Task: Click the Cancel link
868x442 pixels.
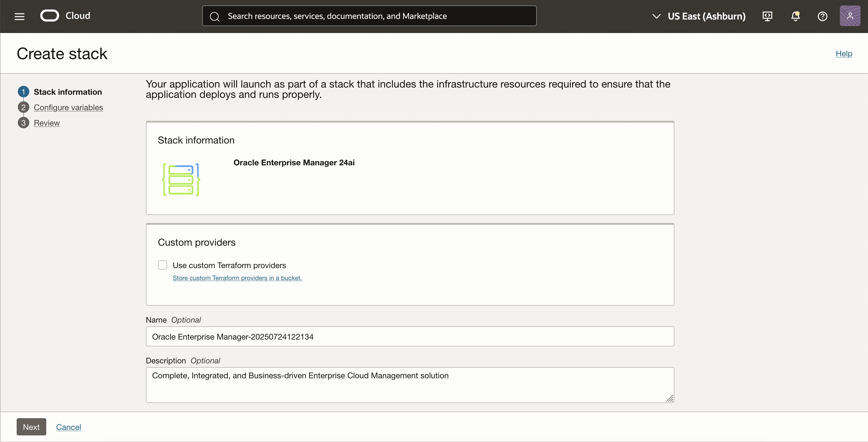Action: tap(68, 427)
